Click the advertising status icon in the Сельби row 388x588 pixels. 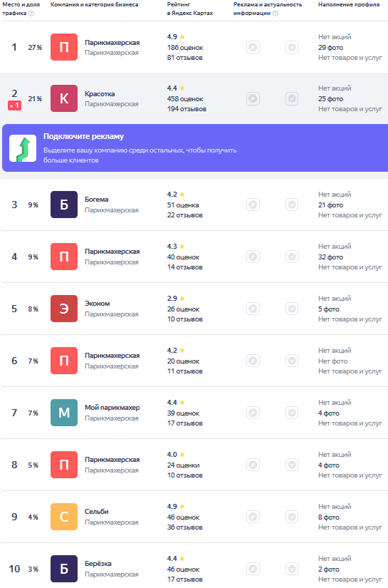click(x=253, y=517)
